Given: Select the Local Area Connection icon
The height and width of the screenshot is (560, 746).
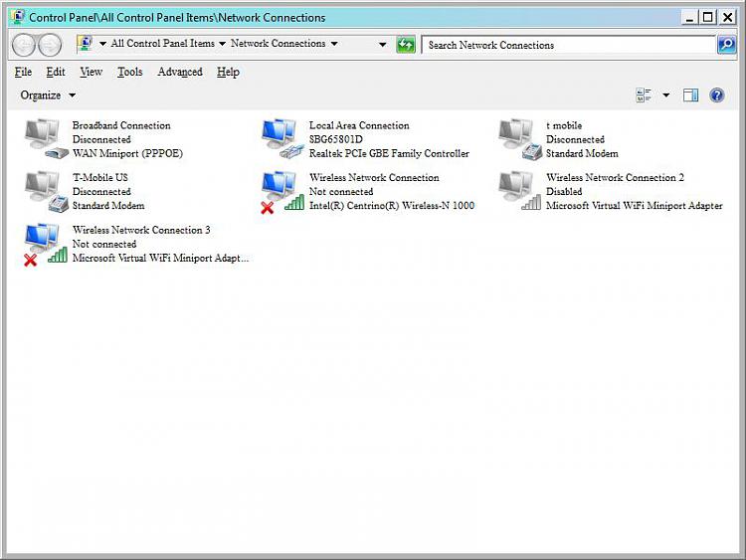Looking at the screenshot, I should click(x=282, y=139).
